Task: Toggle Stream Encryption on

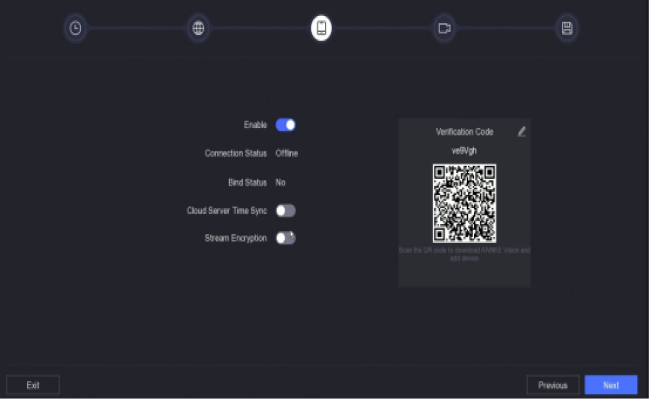Action: 285,238
